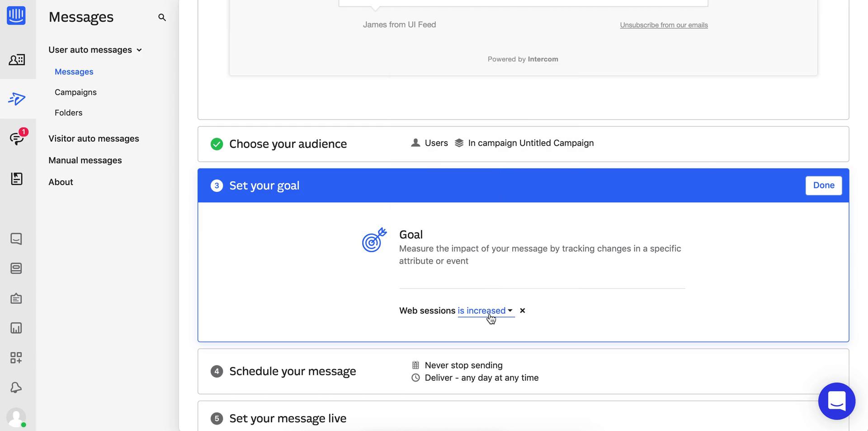Image resolution: width=868 pixels, height=431 pixels.
Task: Click 'Never stop sending' text
Action: pyautogui.click(x=463, y=365)
